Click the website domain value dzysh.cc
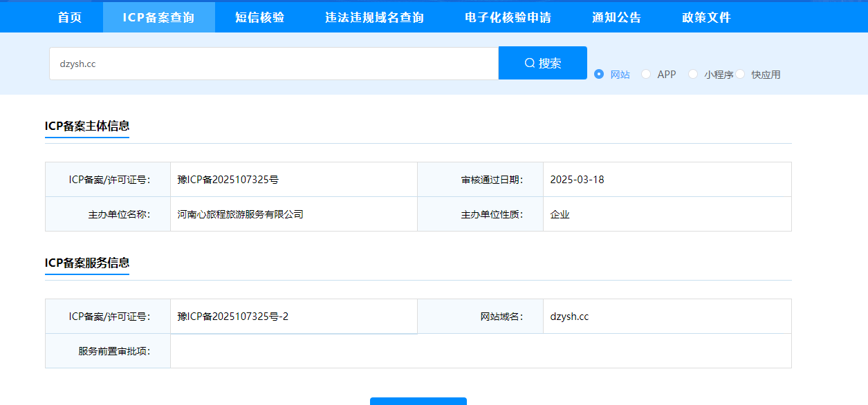The height and width of the screenshot is (405, 868). tap(569, 317)
